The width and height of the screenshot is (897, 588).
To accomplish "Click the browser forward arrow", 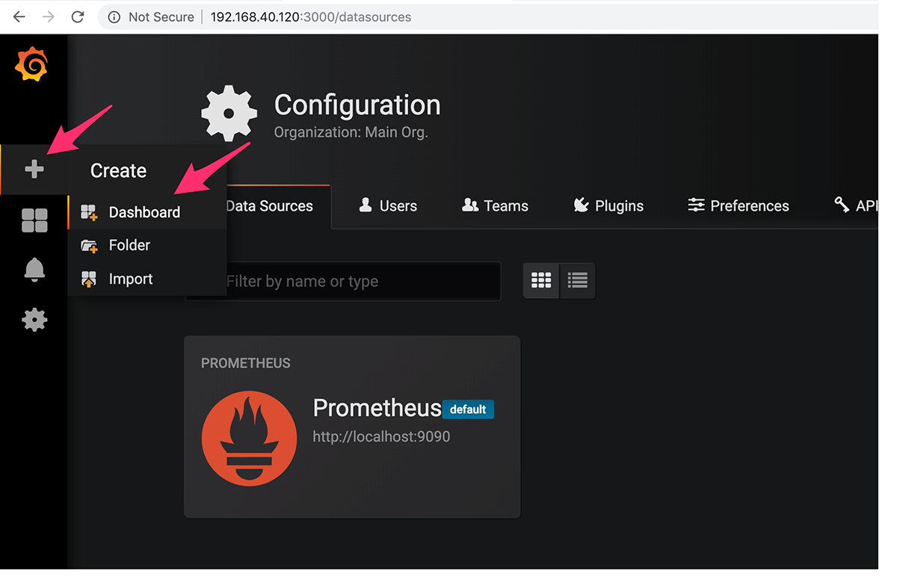I will pos(49,16).
